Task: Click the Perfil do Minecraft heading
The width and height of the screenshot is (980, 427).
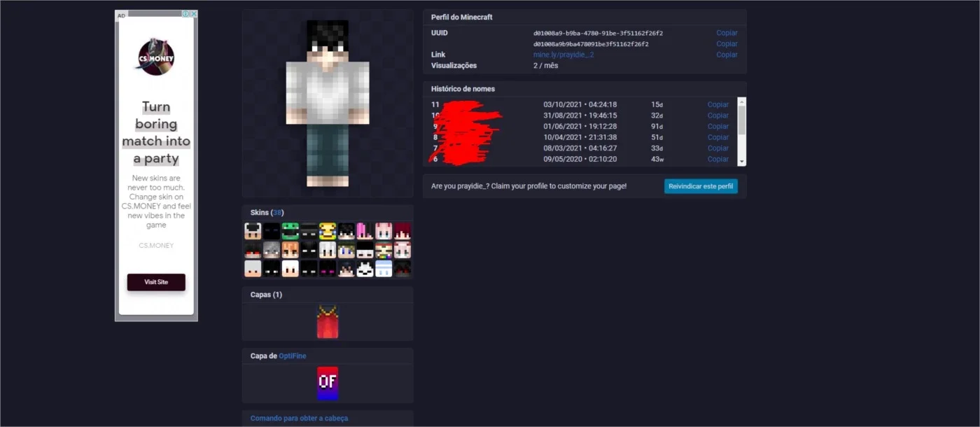Action: click(461, 17)
